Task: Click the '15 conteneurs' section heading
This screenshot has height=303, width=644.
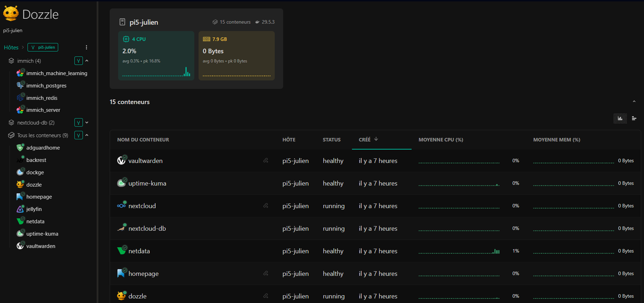Action: (130, 102)
